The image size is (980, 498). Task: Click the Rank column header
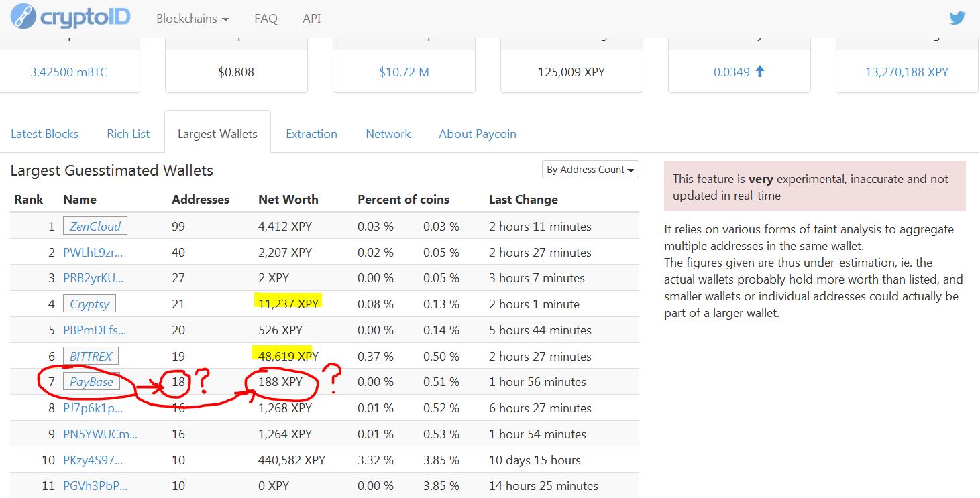click(x=28, y=199)
